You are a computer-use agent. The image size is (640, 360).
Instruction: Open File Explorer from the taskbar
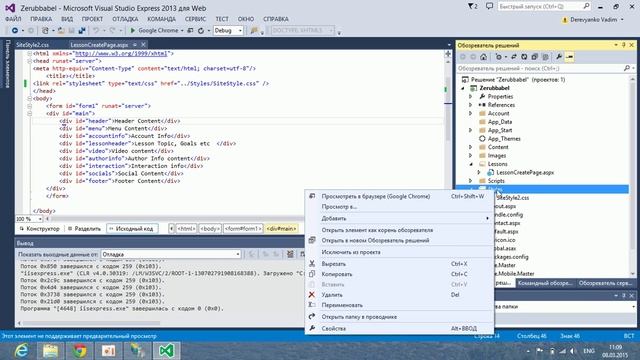[51, 351]
